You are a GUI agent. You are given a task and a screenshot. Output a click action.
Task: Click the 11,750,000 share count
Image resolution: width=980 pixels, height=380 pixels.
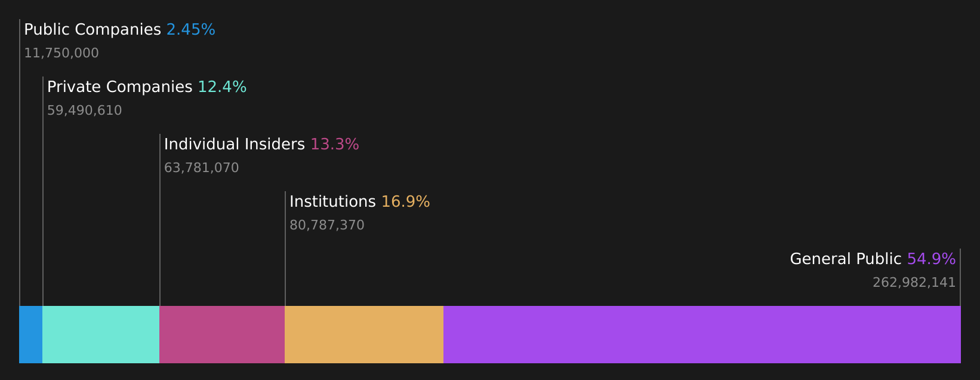coord(61,53)
